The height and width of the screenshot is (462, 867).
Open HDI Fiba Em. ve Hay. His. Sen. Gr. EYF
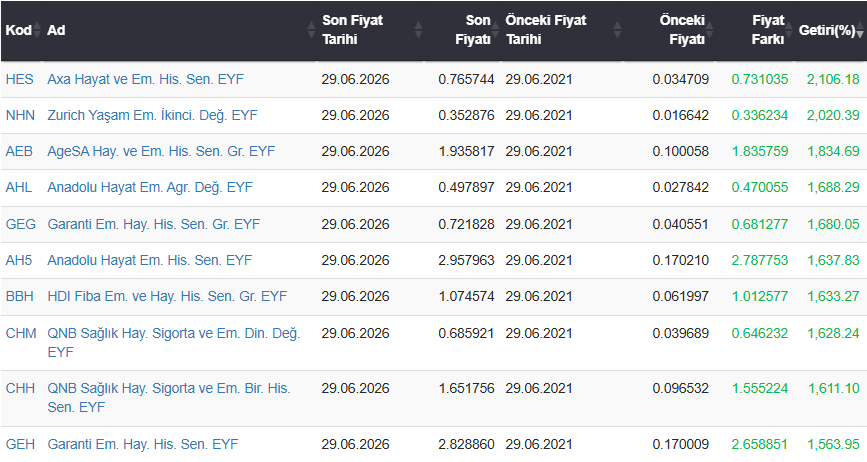[x=167, y=296]
